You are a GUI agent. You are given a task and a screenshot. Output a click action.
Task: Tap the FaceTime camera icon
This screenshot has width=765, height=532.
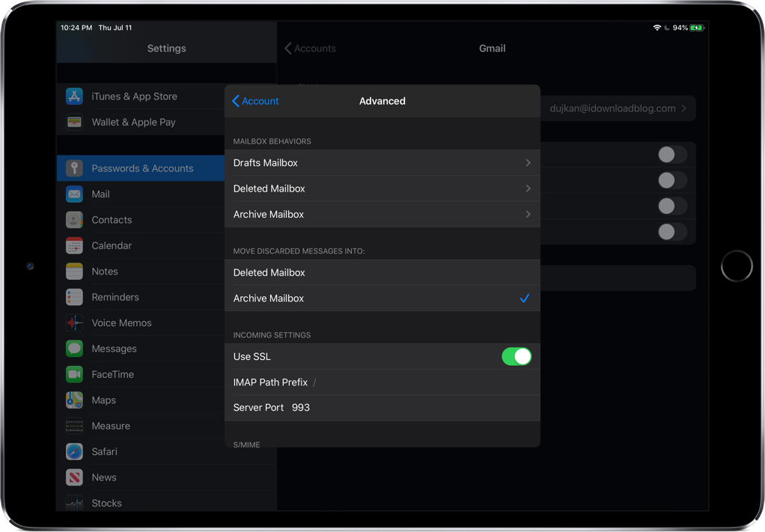point(74,375)
